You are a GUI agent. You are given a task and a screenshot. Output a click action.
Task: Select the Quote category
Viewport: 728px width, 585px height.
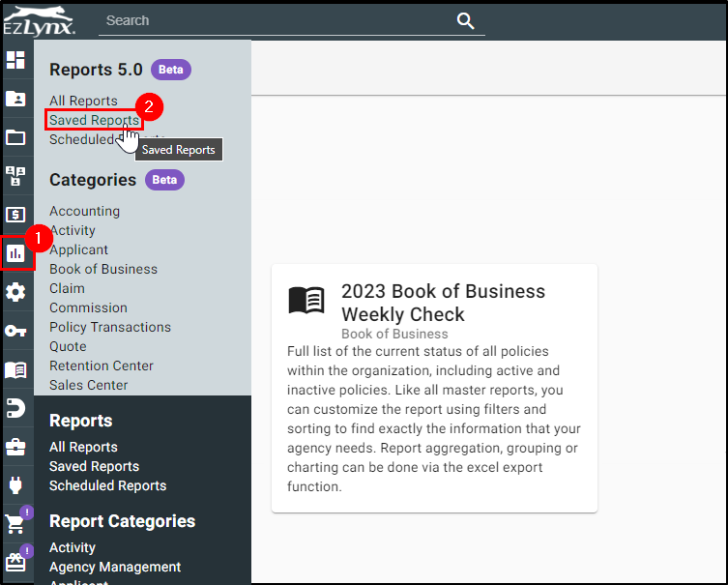click(x=68, y=346)
